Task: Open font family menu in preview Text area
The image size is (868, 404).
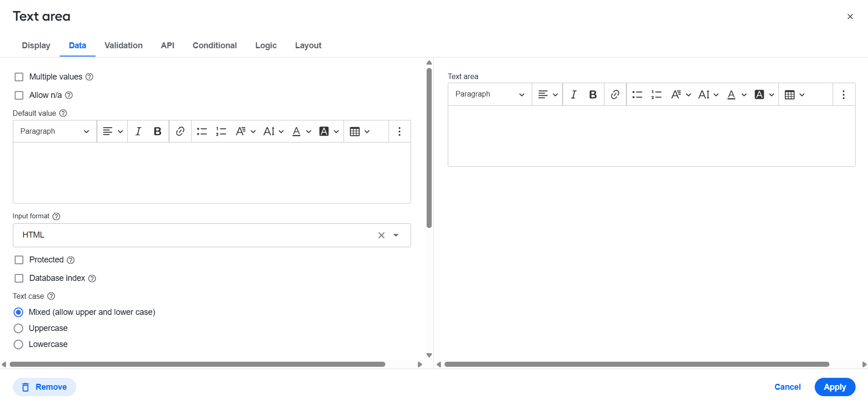Action: click(x=681, y=95)
